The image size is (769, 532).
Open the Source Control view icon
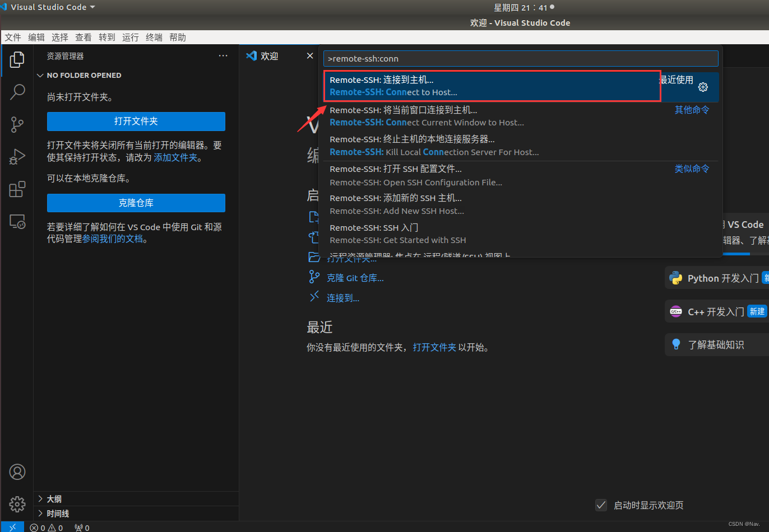click(x=17, y=124)
